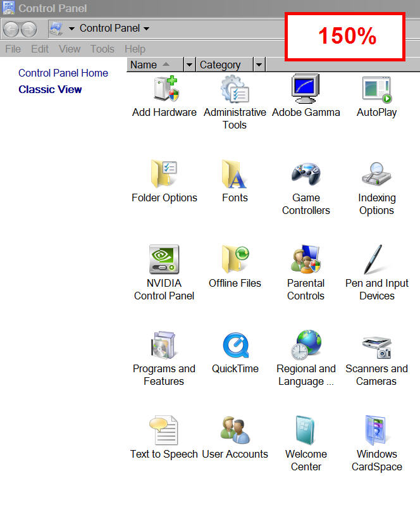This screenshot has height=526, width=420.
Task: Click the Control Panel title bar icon
Action: [x=8, y=8]
